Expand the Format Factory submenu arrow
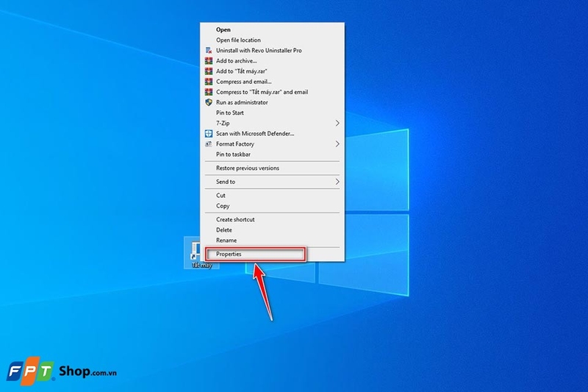Viewport: 588px width, 392px height. [x=337, y=144]
